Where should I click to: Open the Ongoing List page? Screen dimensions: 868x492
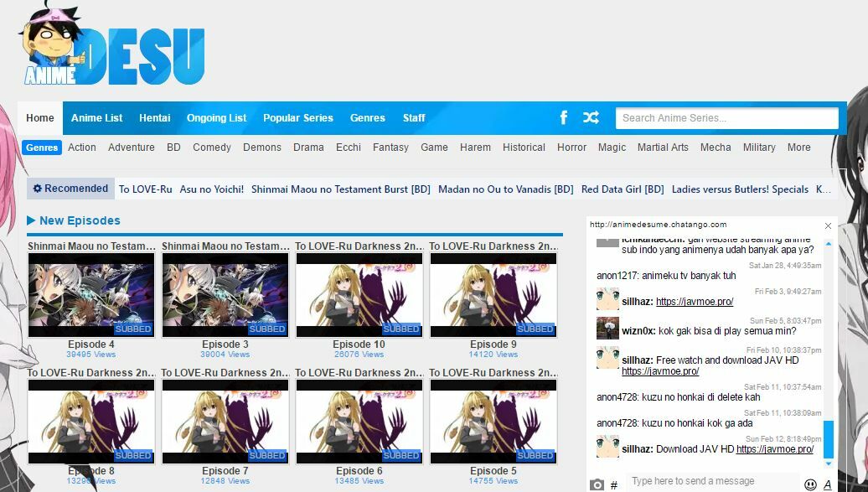[216, 118]
